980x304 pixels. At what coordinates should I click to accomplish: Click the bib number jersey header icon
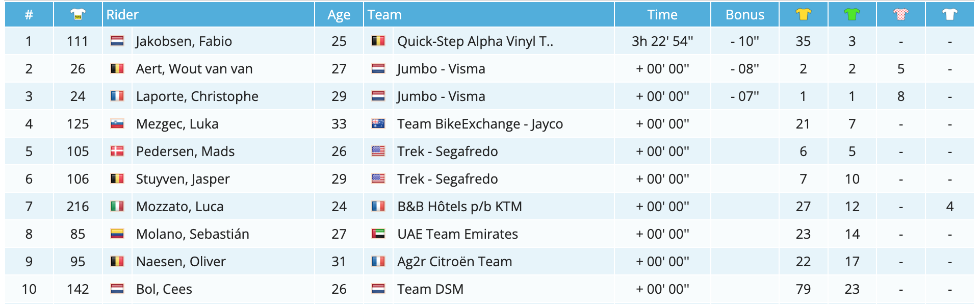tap(78, 14)
